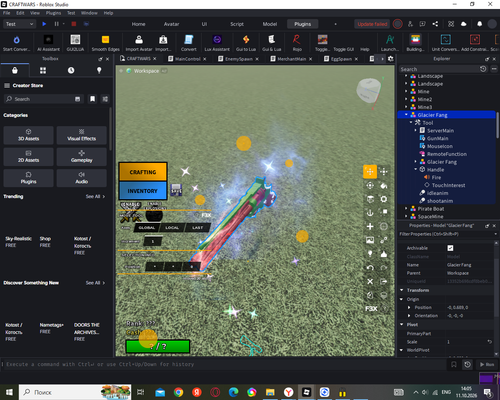Screen dimensions: 500x400
Task: Open the Gui to Lua plugin
Action: (246, 40)
